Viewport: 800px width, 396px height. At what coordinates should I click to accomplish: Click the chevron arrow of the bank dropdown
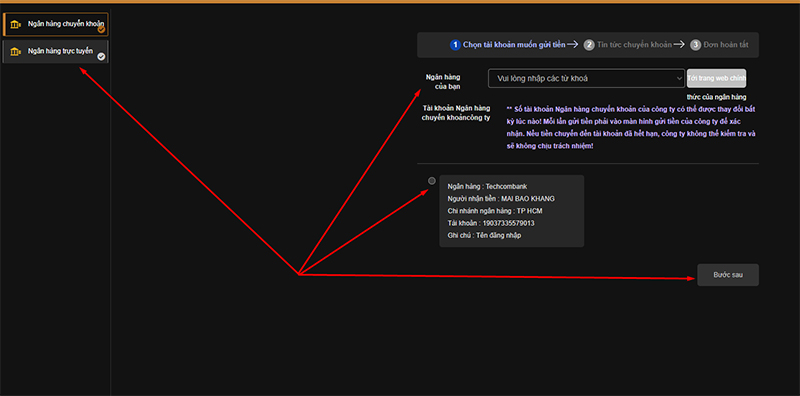679,79
